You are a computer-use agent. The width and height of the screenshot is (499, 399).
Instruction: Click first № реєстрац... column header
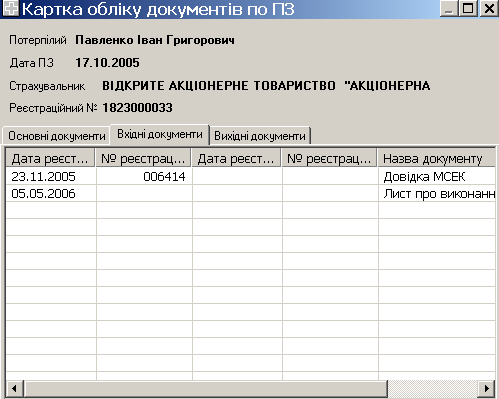coord(143,159)
